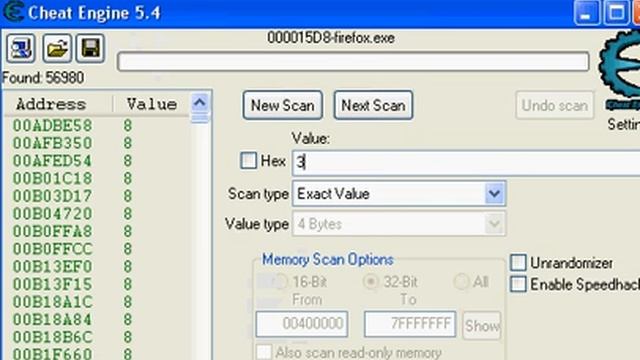
Task: Click the Value column header
Action: [152, 104]
